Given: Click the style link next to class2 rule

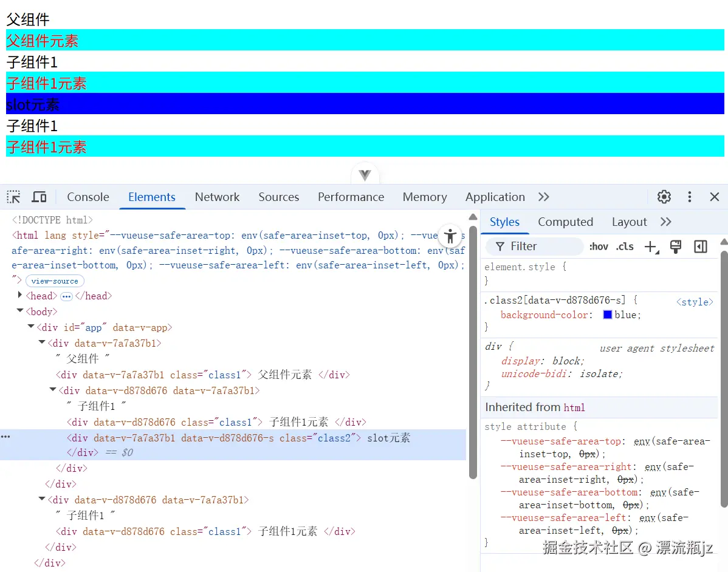Looking at the screenshot, I should [694, 302].
